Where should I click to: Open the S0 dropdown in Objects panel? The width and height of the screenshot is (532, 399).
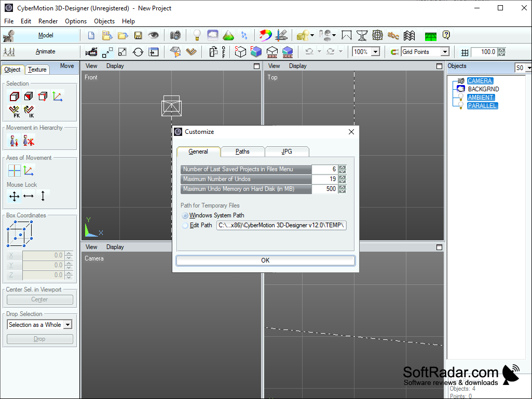(528, 68)
